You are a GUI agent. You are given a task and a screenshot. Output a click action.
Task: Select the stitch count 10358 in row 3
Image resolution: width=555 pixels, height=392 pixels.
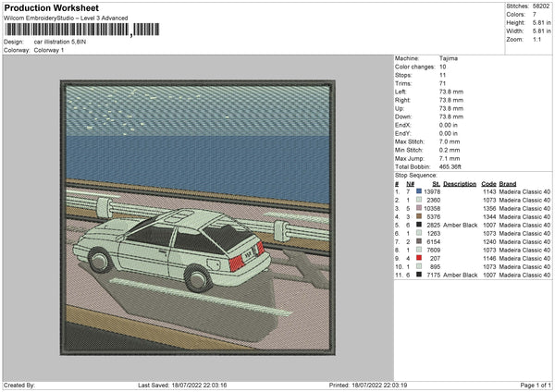point(432,208)
